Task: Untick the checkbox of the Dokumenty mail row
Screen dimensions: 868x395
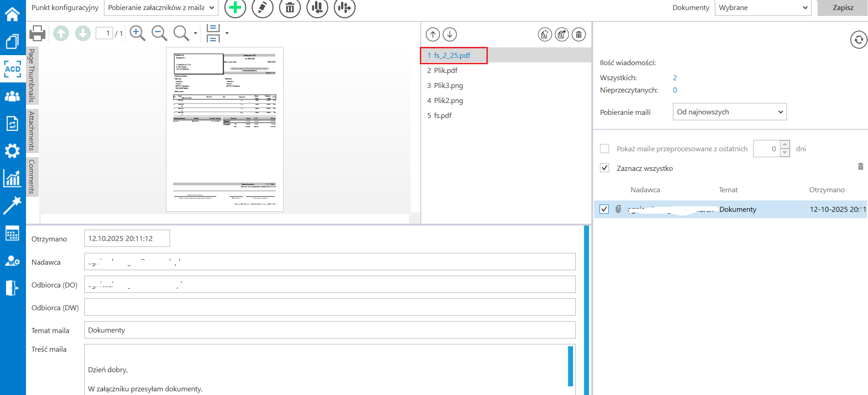Action: (604, 209)
